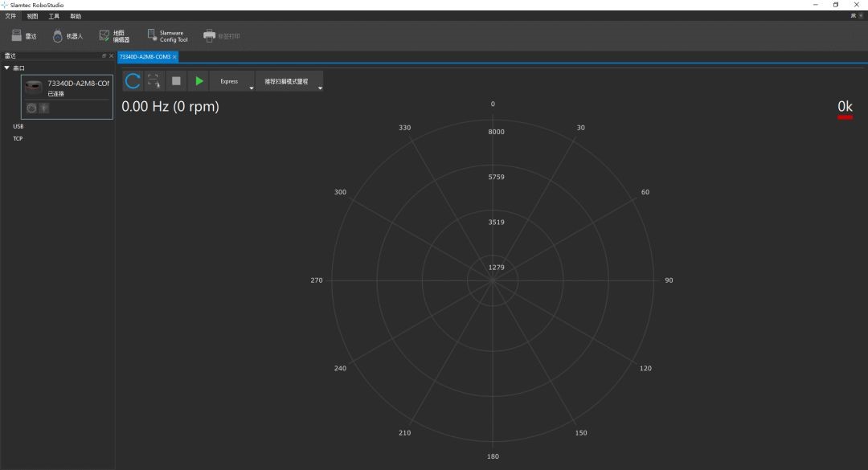The width and height of the screenshot is (868, 470).
Task: Select the USB connection entry
Action: coord(18,126)
